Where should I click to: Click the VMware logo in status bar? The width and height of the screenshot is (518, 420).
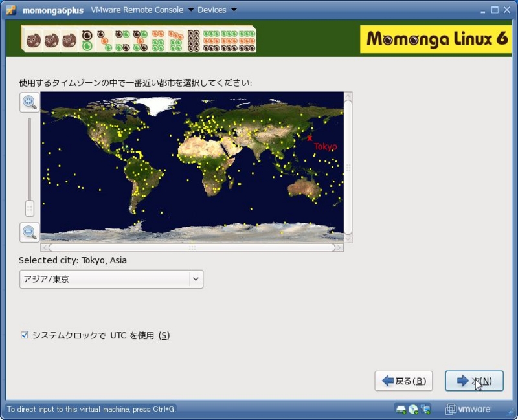pyautogui.click(x=467, y=409)
